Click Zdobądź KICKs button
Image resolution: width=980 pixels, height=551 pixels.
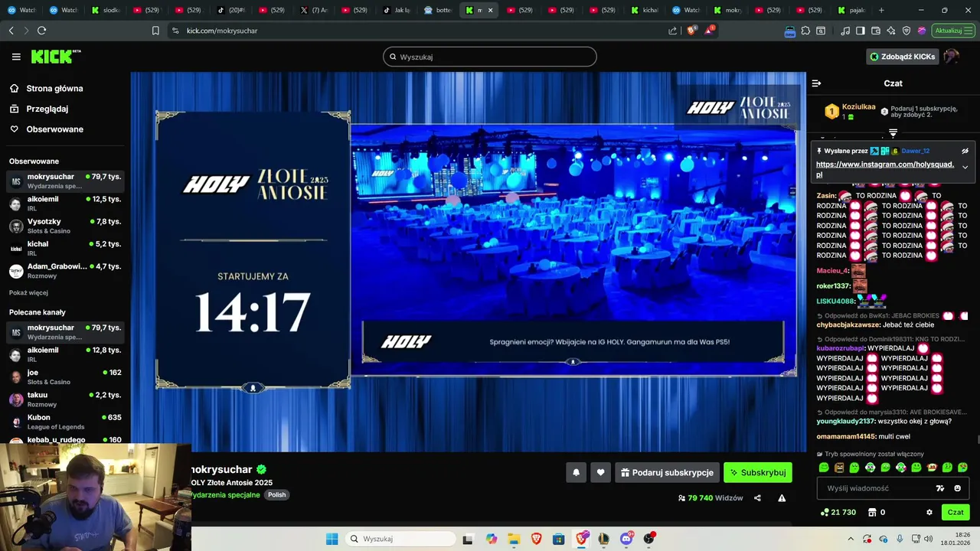point(902,57)
